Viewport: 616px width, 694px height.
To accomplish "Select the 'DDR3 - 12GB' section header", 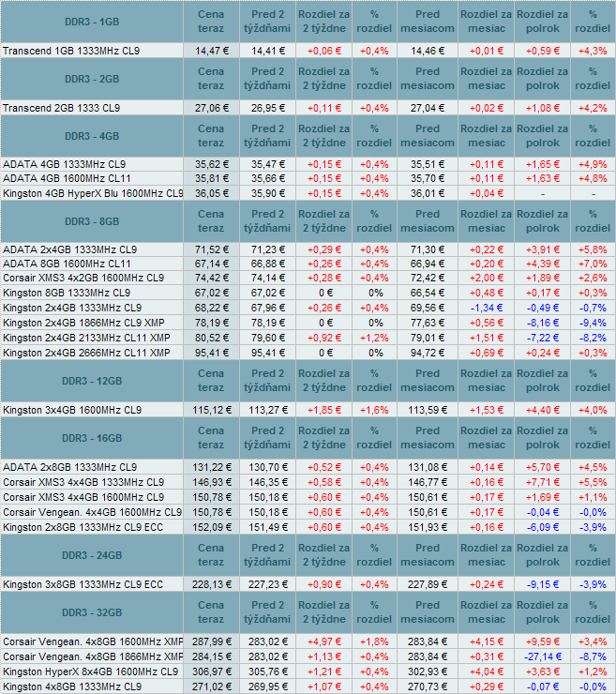I will [92, 381].
